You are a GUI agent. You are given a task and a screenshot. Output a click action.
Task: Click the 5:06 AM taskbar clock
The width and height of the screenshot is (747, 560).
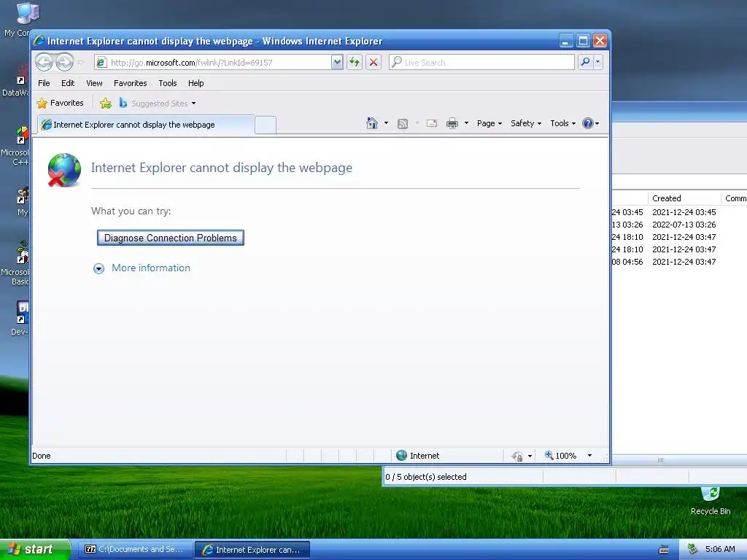tap(720, 549)
